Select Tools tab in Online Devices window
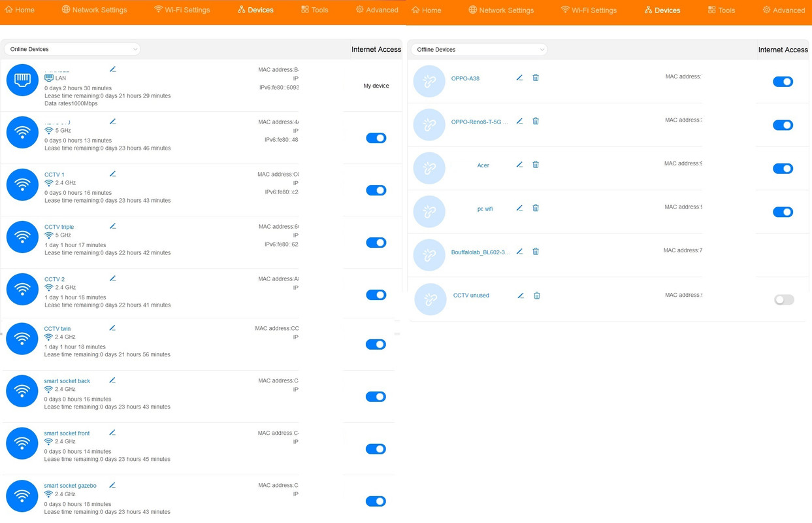Screen dimensions: 812x523 314,10
